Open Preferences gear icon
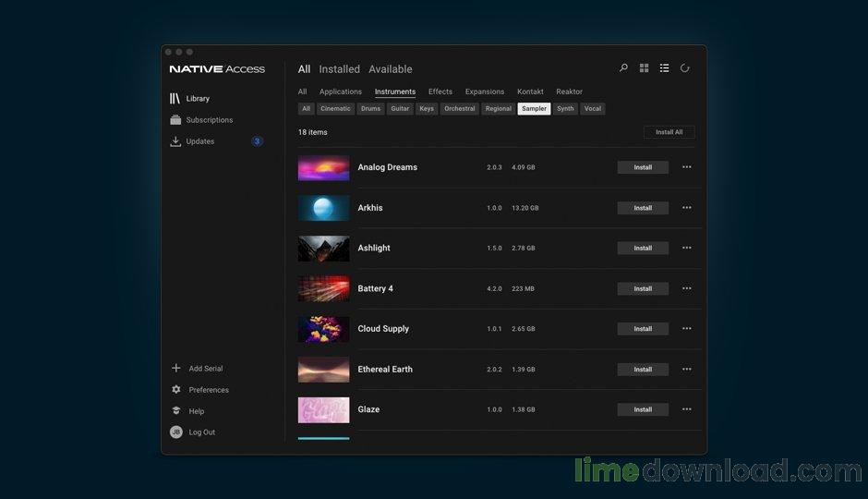 pos(176,389)
